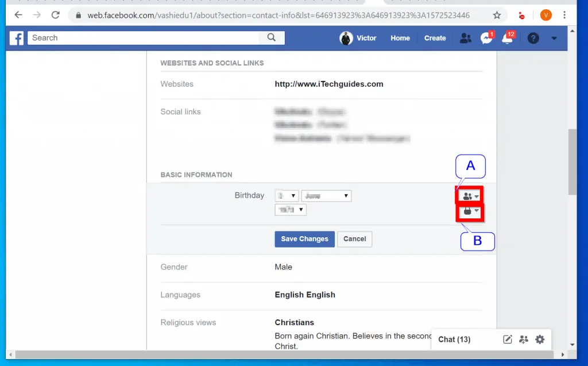Bookmark this page with the star icon
The image size is (588, 366).
click(x=497, y=15)
